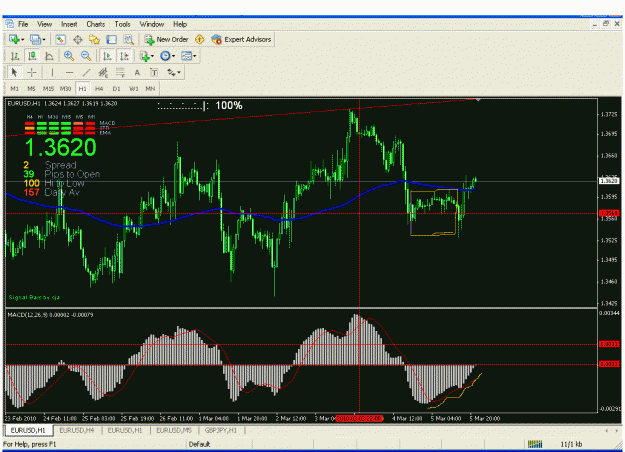The width and height of the screenshot is (625, 452).
Task: Select the Text 'A' tool
Action: [137, 73]
